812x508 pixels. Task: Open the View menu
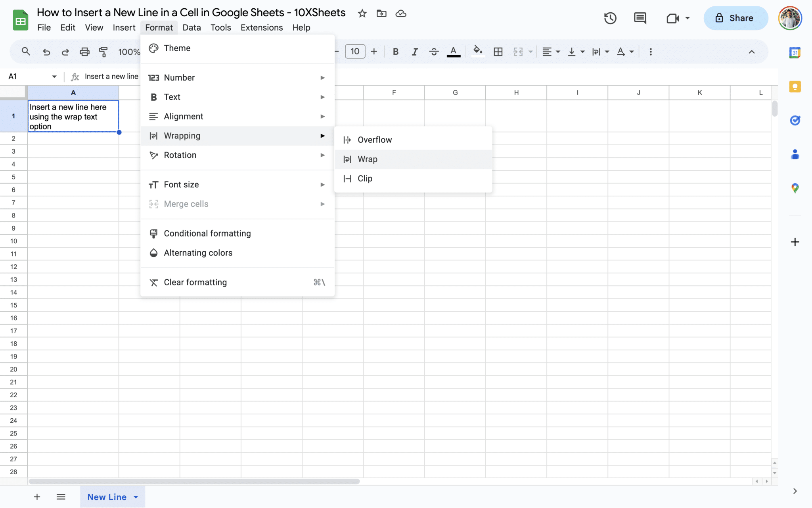[94, 27]
